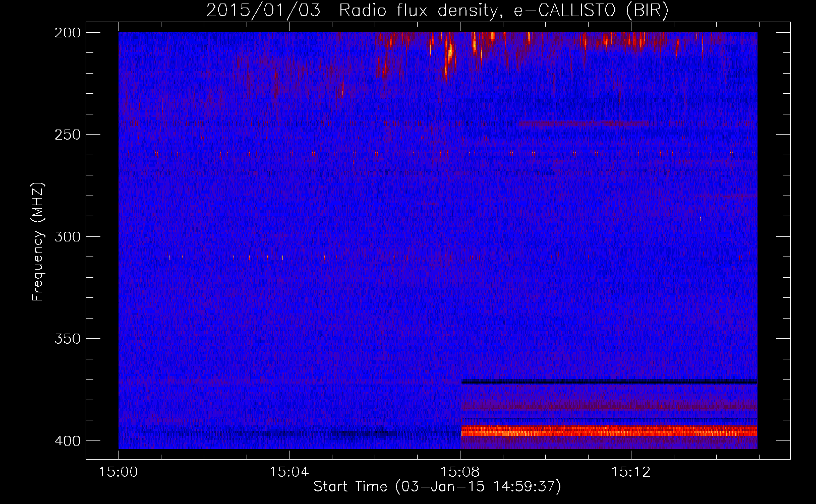Click the "Start Time (03-Jan-15 14:59:37)" axis label
This screenshot has height=504, width=816.
[x=437, y=487]
